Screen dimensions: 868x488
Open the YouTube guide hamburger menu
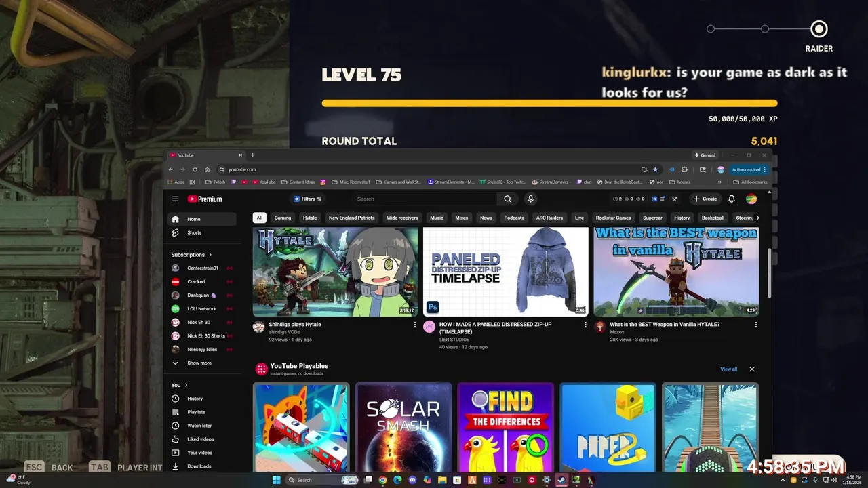(x=175, y=199)
